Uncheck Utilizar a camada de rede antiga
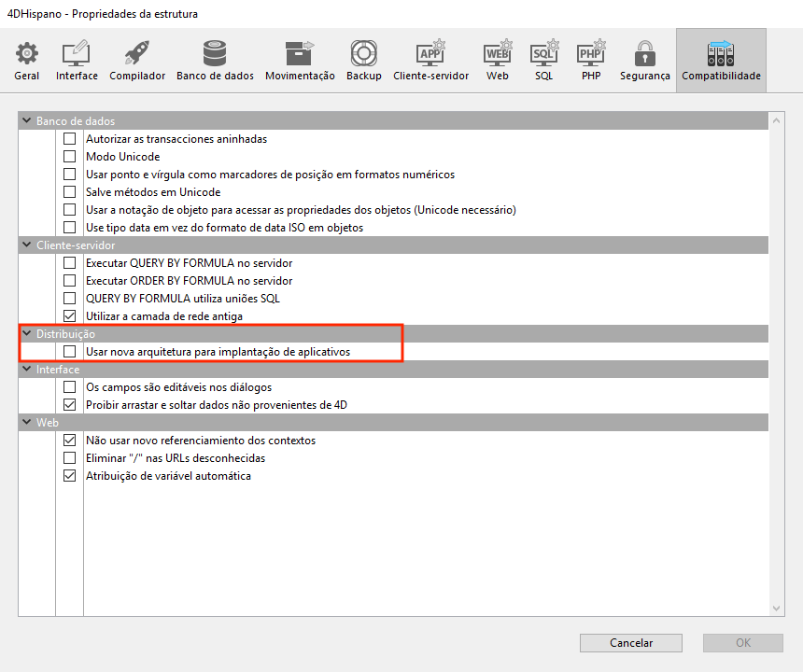This screenshot has height=672, width=803. click(69, 316)
